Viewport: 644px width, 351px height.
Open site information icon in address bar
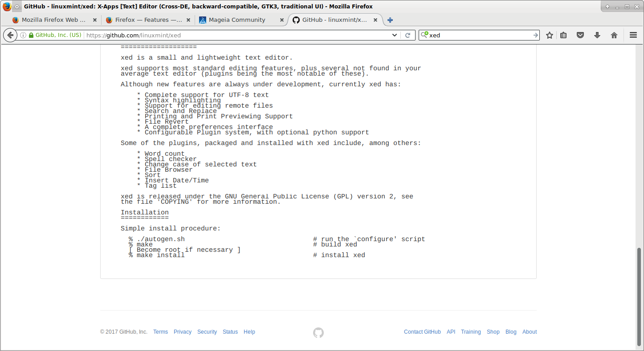[23, 35]
